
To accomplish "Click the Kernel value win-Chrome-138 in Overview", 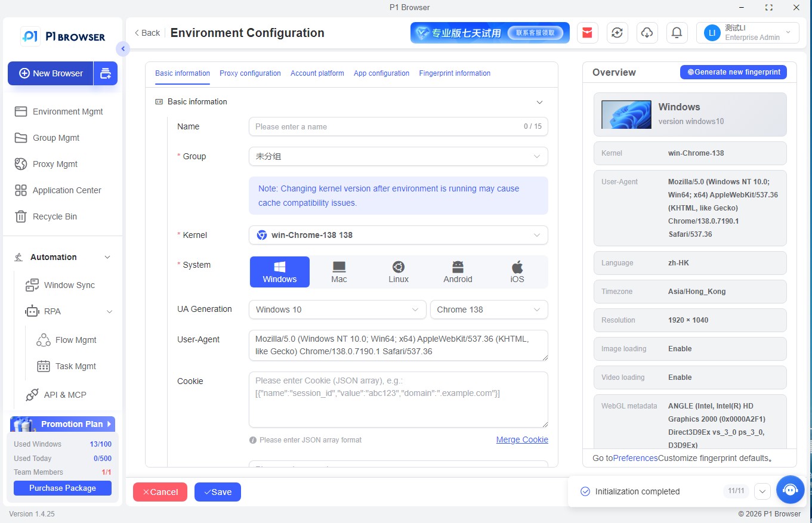I will click(696, 153).
